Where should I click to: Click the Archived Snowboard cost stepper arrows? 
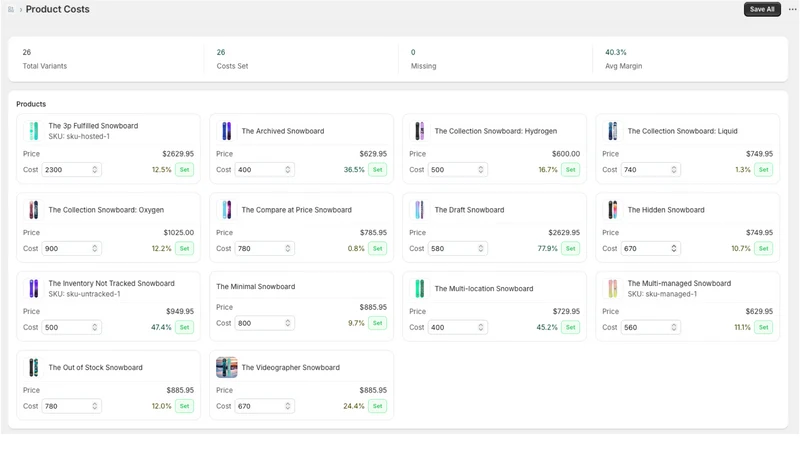click(x=288, y=169)
